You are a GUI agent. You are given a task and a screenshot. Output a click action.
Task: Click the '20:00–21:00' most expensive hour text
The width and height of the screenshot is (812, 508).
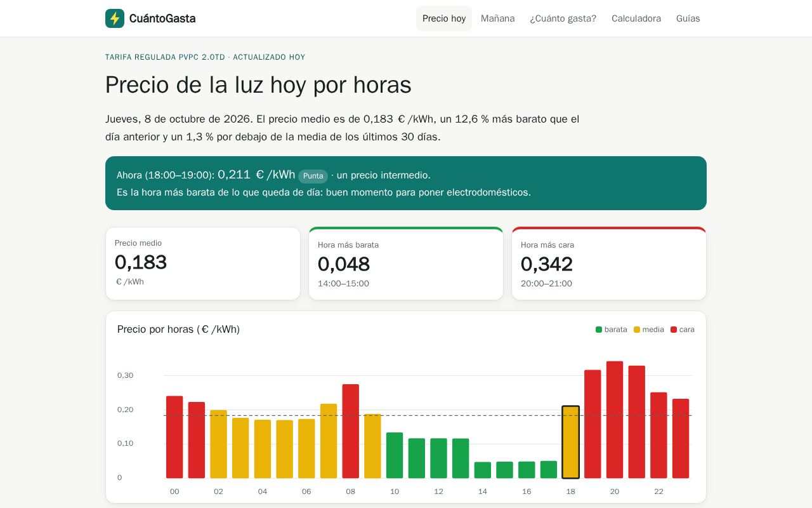coord(546,284)
